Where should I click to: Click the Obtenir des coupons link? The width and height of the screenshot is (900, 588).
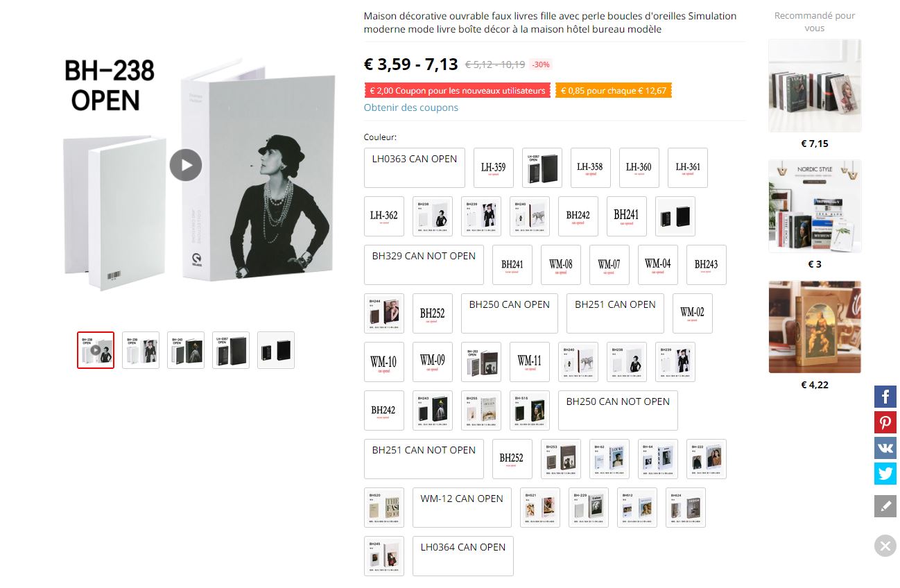tap(411, 107)
